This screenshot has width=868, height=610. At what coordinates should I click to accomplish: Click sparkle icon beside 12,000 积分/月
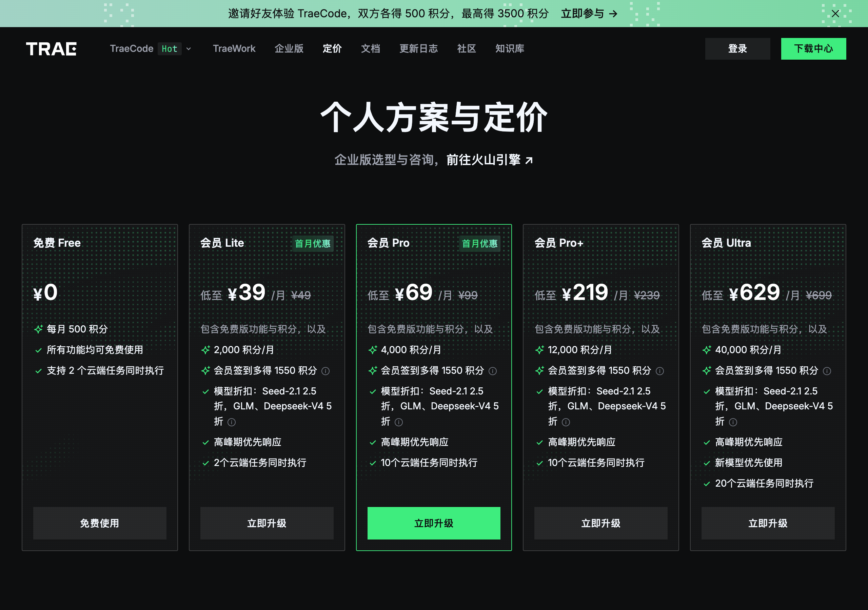coord(540,350)
